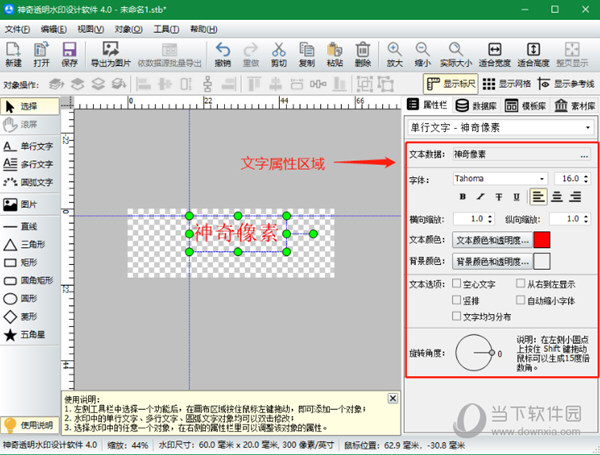Click the 新建 (New) toolbar icon
600x455 pixels.
(x=13, y=54)
